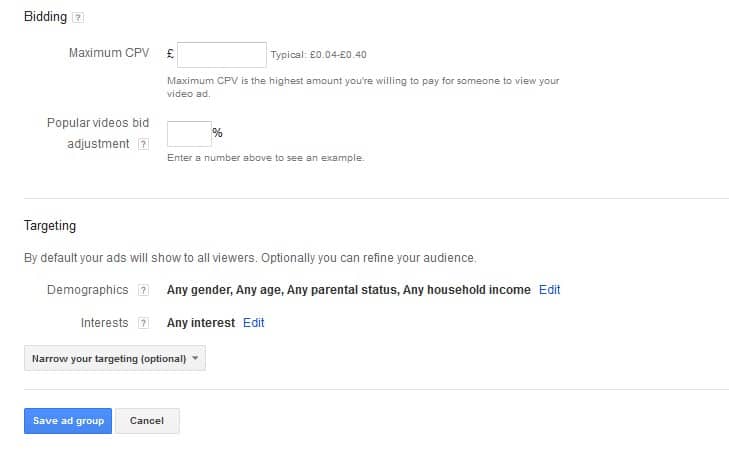The width and height of the screenshot is (729, 456).
Task: Open the Bidding help question-mark icon
Action: coord(78,18)
